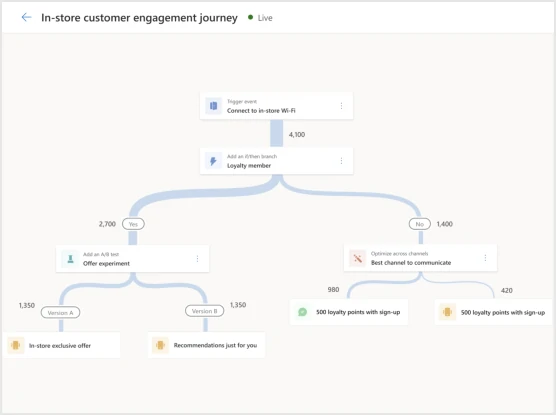
Task: Click the Recommendations just for you tile icon
Action: click(x=160, y=345)
